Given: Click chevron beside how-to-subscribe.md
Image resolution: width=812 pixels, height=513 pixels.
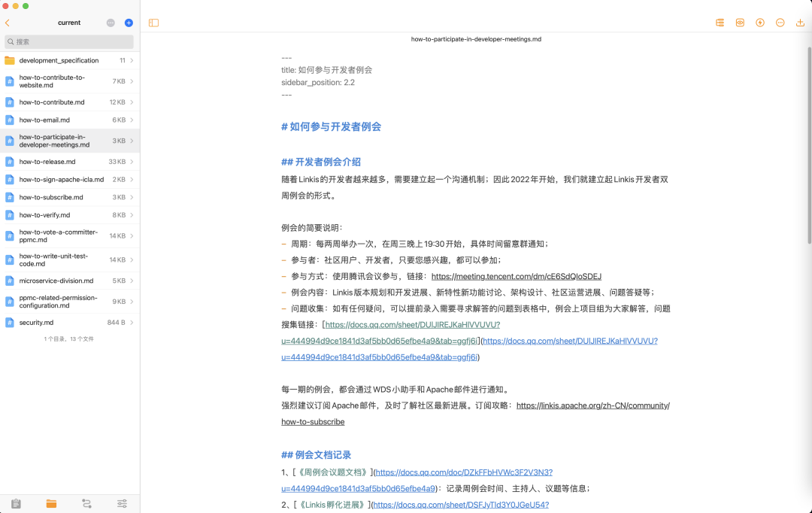Looking at the screenshot, I should pos(132,197).
